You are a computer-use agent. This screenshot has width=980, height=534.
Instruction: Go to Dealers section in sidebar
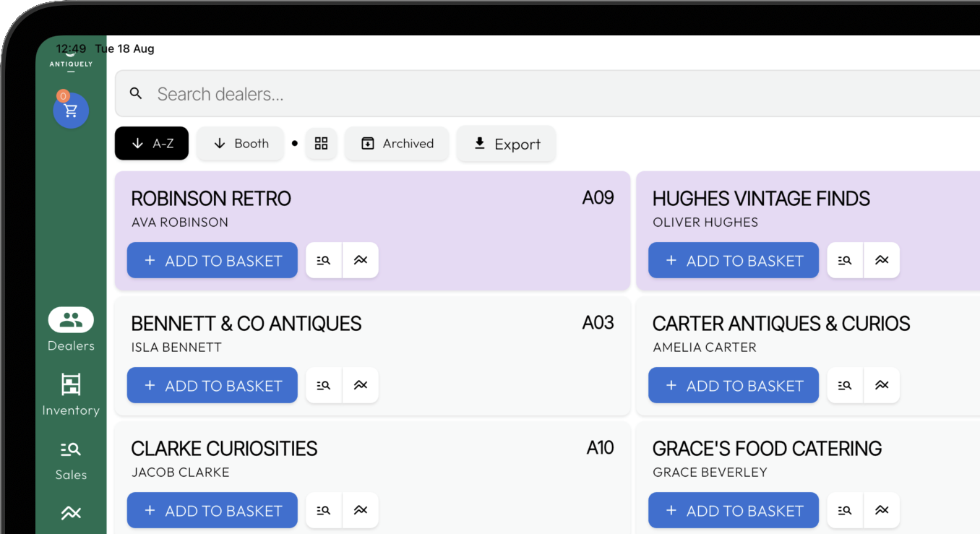71,330
